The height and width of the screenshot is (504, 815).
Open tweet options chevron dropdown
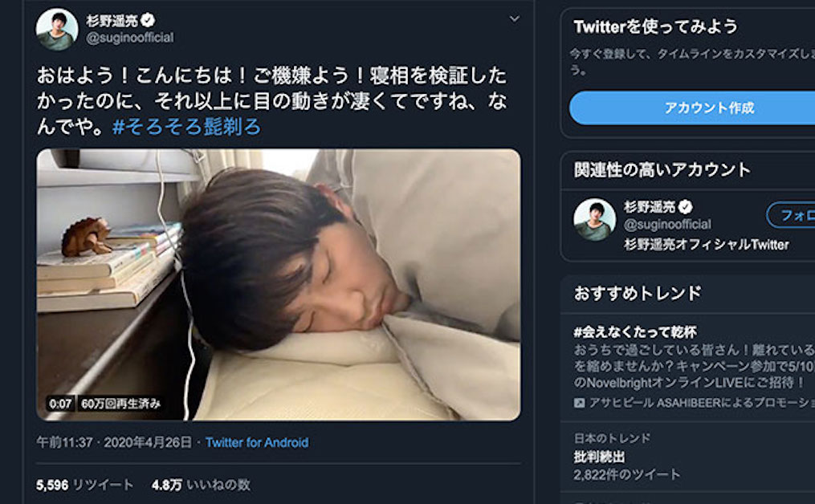[515, 18]
